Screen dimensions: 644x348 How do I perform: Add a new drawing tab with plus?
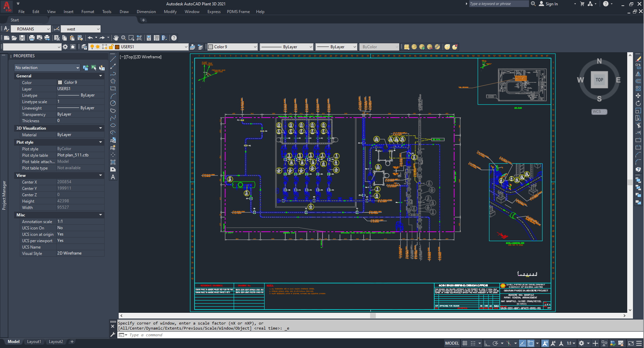tap(143, 20)
